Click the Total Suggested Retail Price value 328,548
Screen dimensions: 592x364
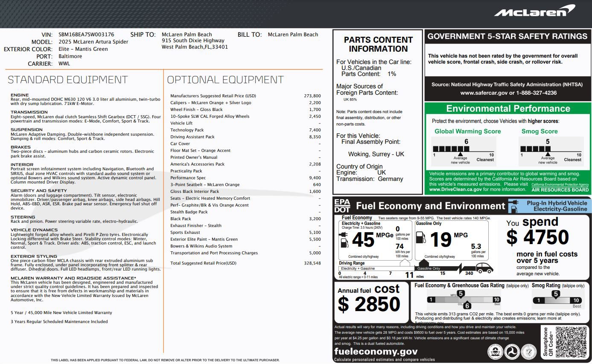(x=312, y=263)
